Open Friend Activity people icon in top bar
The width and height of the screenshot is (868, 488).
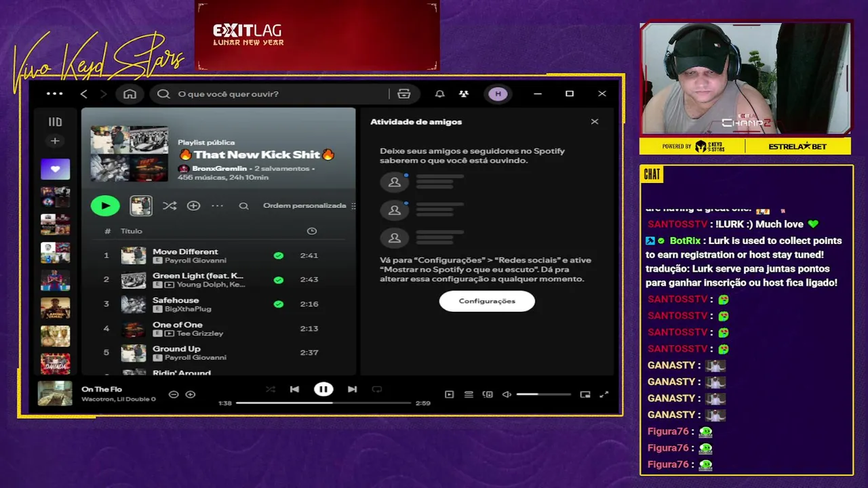[x=464, y=94]
